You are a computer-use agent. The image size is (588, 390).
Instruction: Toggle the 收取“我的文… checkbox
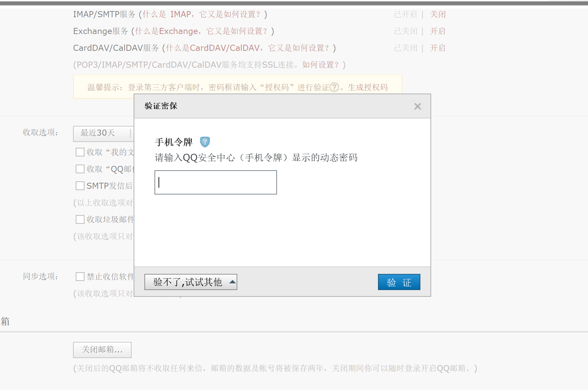click(x=80, y=152)
